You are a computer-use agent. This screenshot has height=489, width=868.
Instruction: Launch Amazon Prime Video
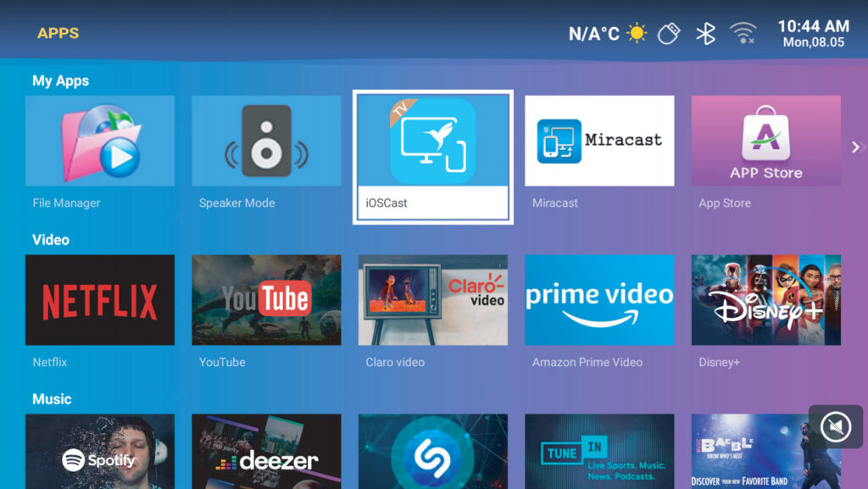click(x=599, y=300)
